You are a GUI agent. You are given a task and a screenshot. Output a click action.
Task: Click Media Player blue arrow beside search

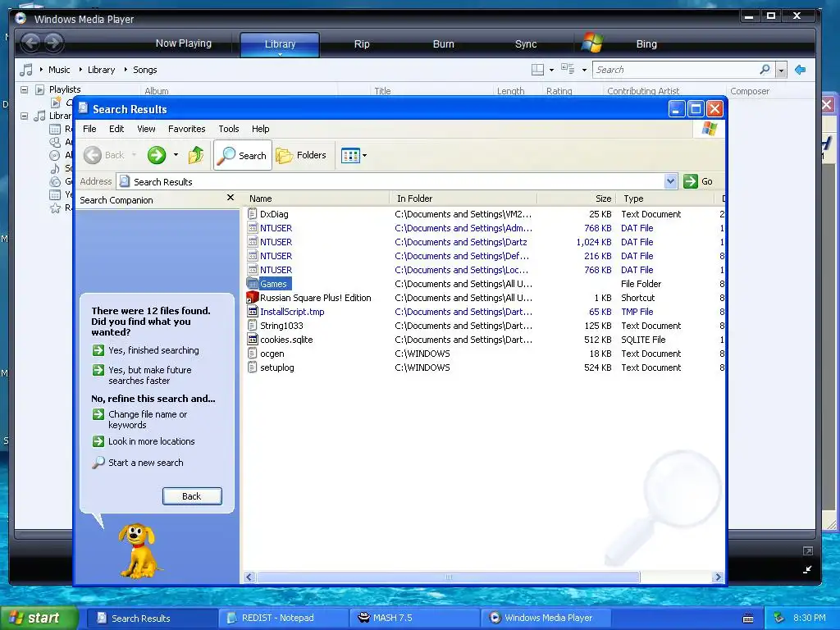coord(801,70)
